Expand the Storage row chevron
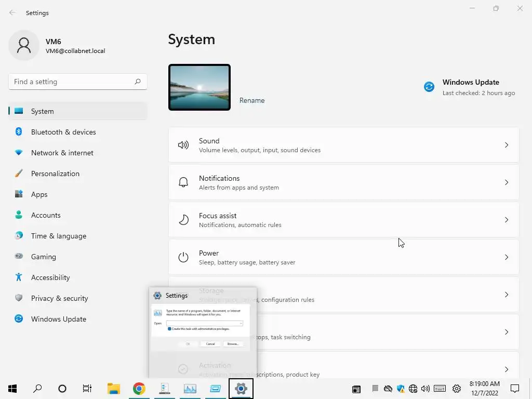Image resolution: width=532 pixels, height=399 pixels. tap(506, 295)
